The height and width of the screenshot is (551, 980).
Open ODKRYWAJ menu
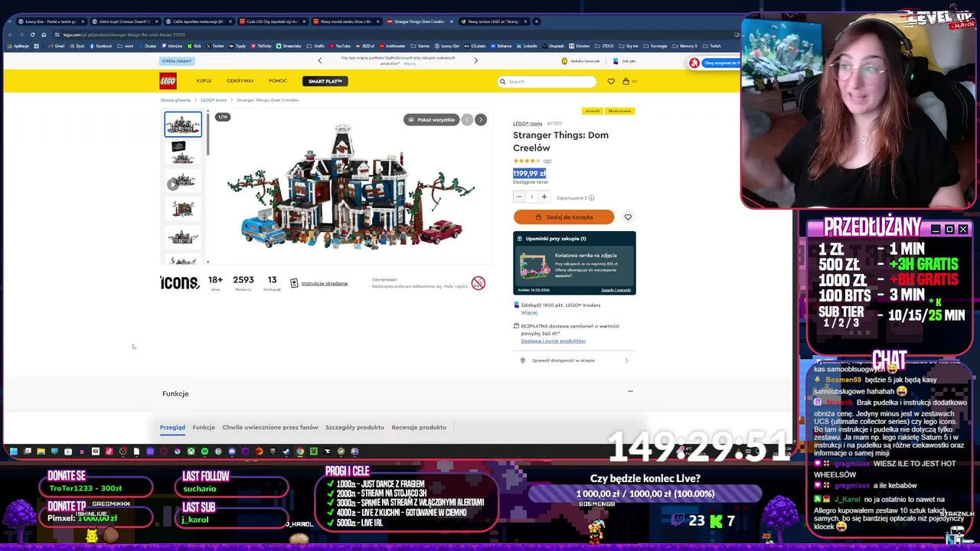240,81
